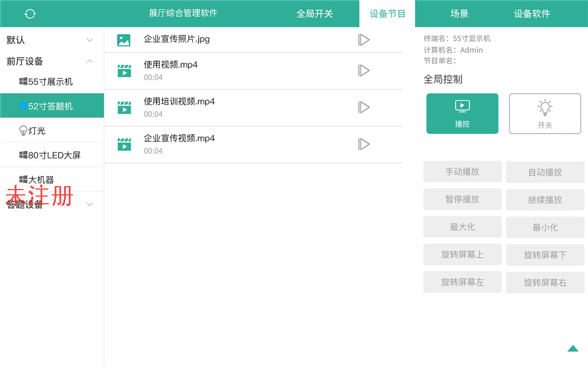Click the refresh icon in the top bar

pyautogui.click(x=30, y=13)
